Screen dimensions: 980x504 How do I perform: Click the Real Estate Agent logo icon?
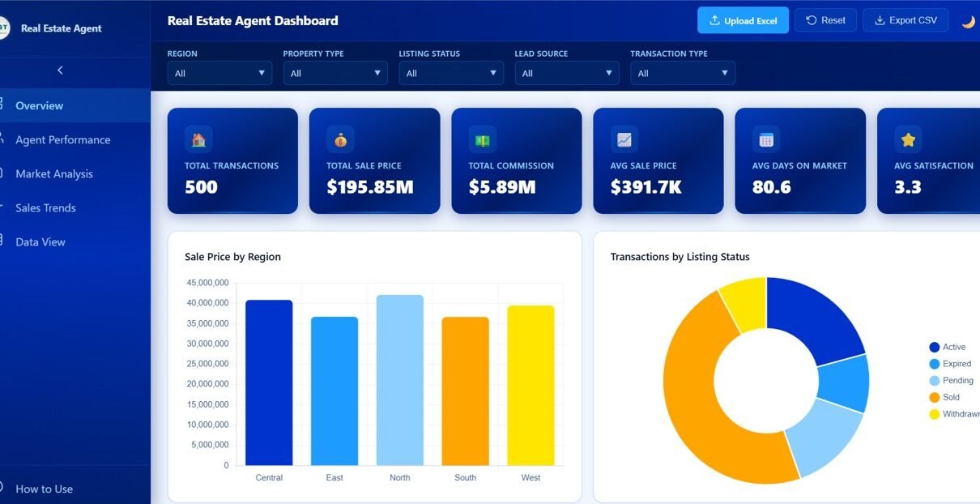(4, 28)
